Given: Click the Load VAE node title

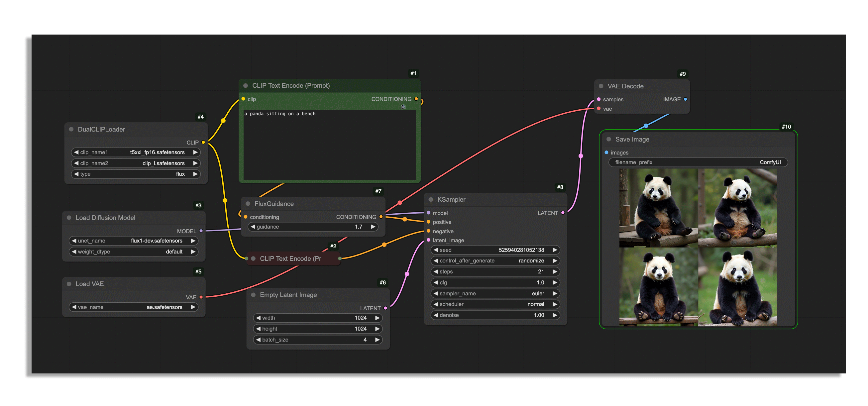Looking at the screenshot, I should point(90,284).
